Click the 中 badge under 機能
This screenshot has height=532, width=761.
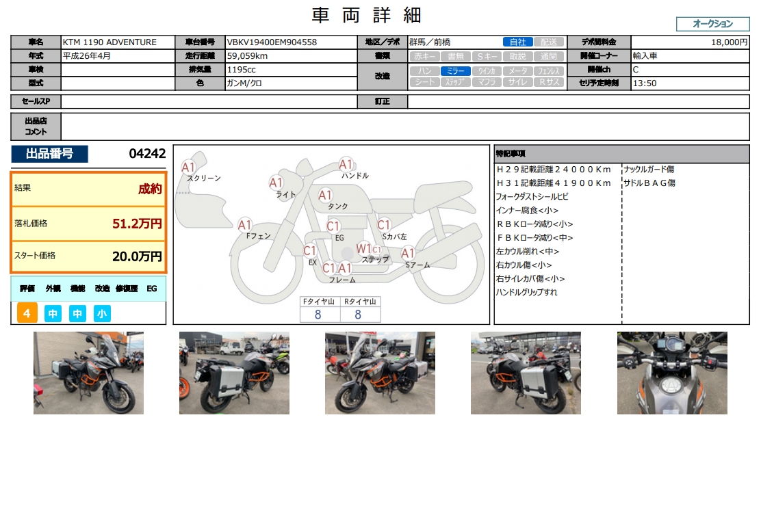tap(77, 314)
